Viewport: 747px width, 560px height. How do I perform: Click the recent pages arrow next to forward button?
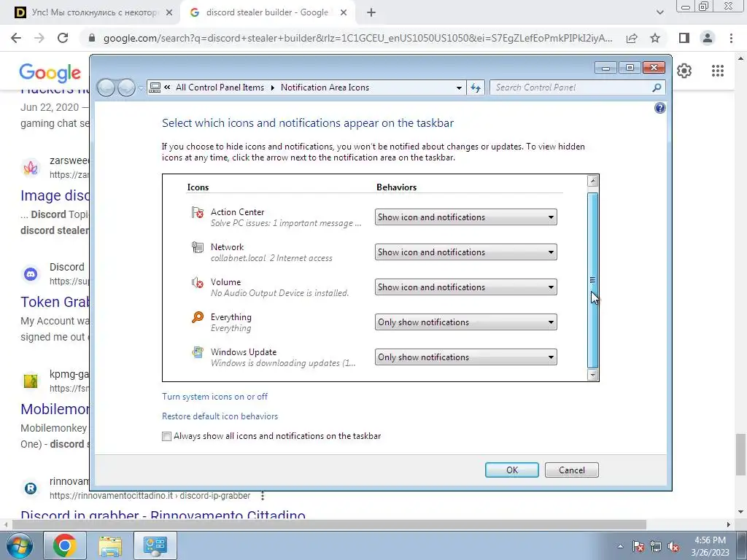141,88
